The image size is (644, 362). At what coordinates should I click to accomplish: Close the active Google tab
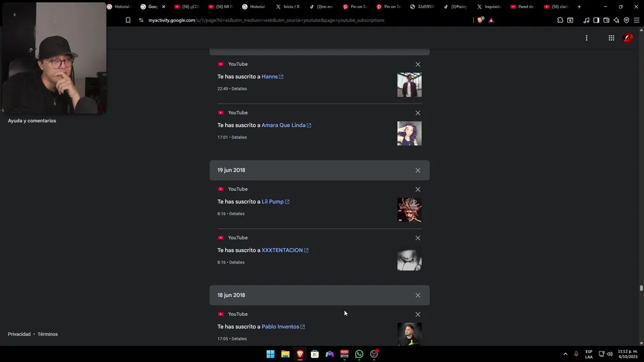(x=164, y=7)
